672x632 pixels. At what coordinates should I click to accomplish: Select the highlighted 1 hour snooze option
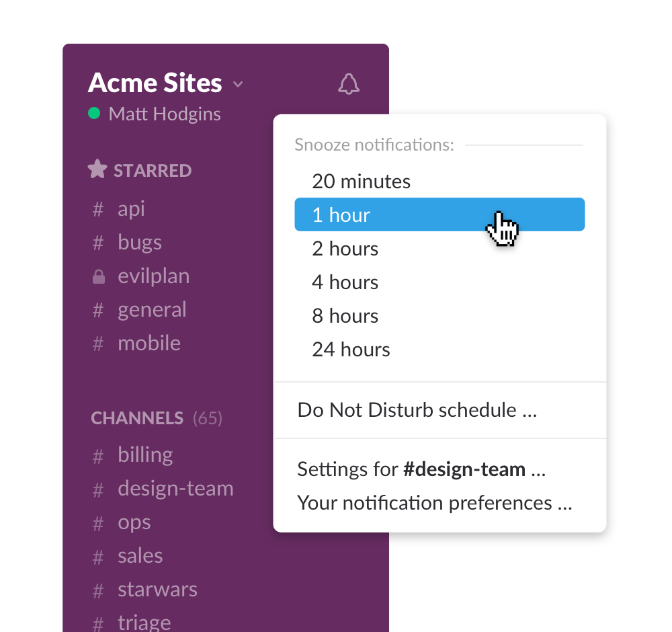[x=341, y=214]
